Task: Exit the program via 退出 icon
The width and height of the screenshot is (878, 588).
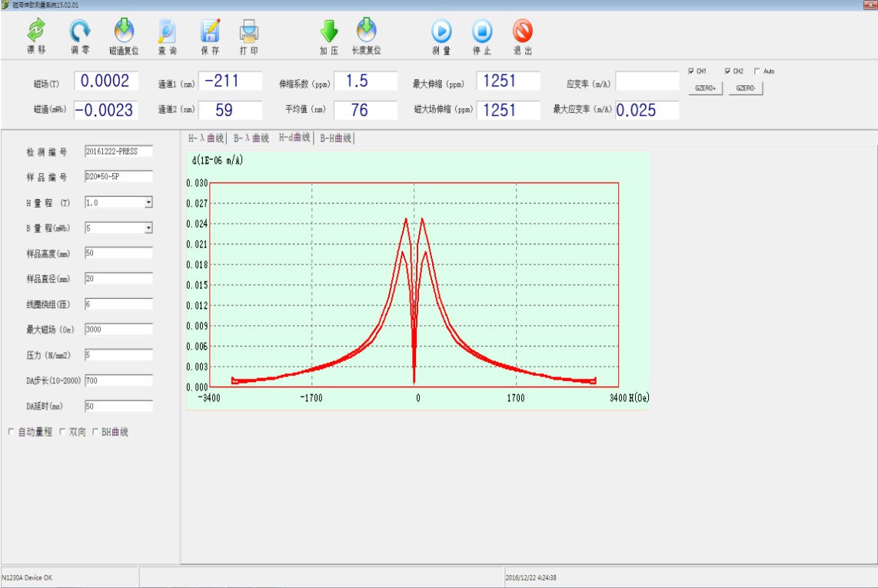Action: coord(523,32)
